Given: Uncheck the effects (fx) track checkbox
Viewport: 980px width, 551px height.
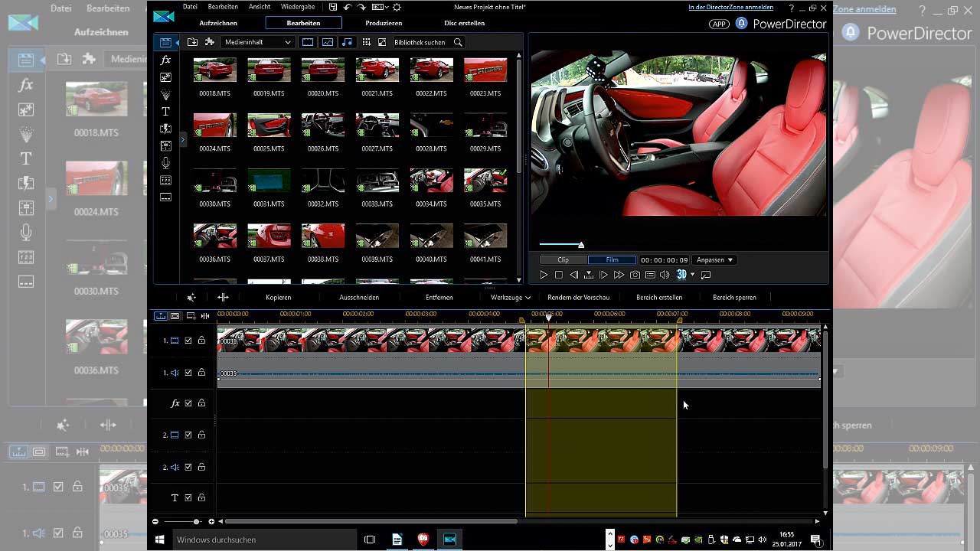Looking at the screenshot, I should click(188, 403).
